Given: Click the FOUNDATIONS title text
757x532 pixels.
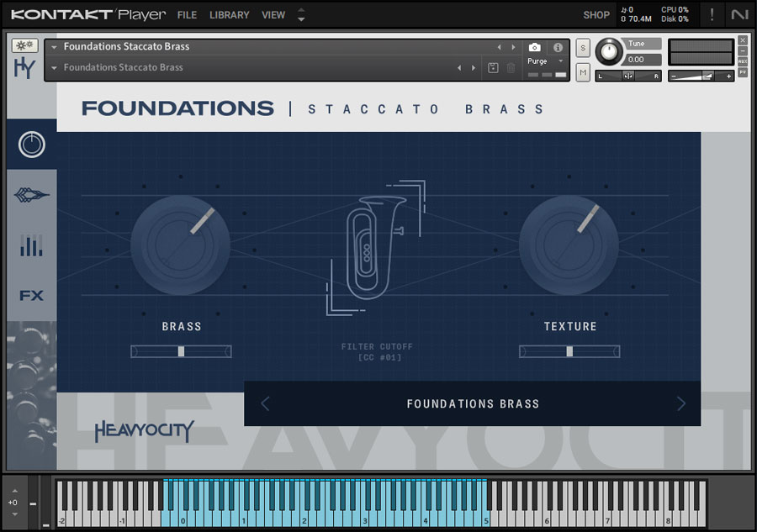Looking at the screenshot, I should (177, 108).
